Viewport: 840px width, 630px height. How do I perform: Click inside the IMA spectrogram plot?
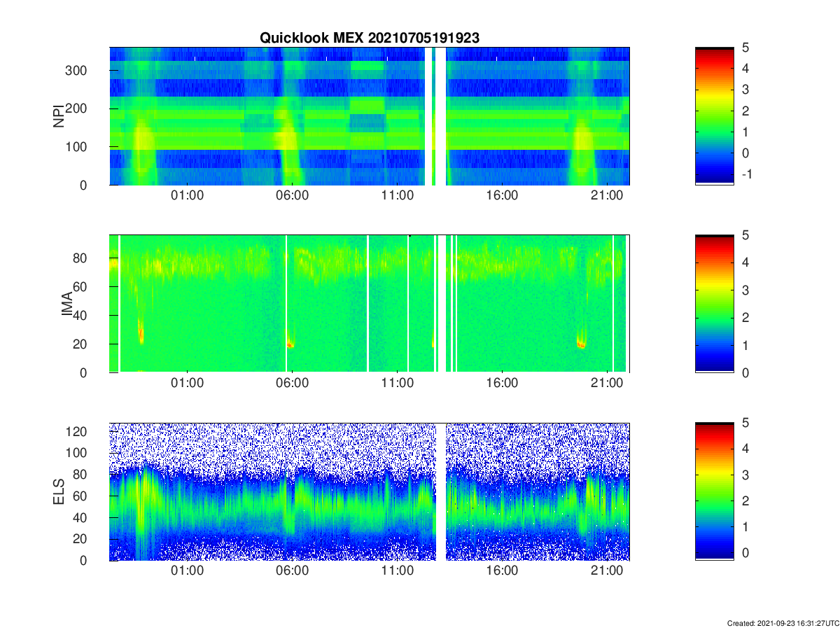tap(369, 303)
